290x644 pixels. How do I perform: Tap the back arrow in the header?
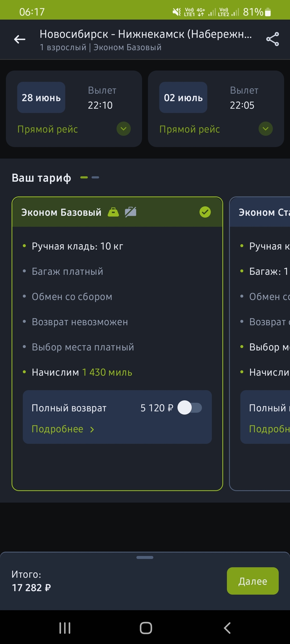[x=20, y=39]
